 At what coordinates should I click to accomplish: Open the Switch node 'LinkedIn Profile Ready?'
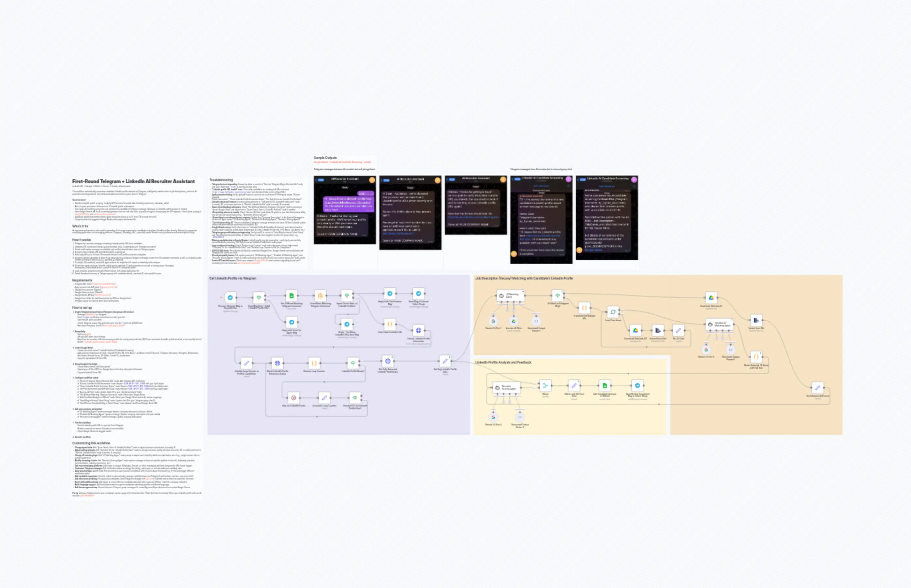point(353,363)
